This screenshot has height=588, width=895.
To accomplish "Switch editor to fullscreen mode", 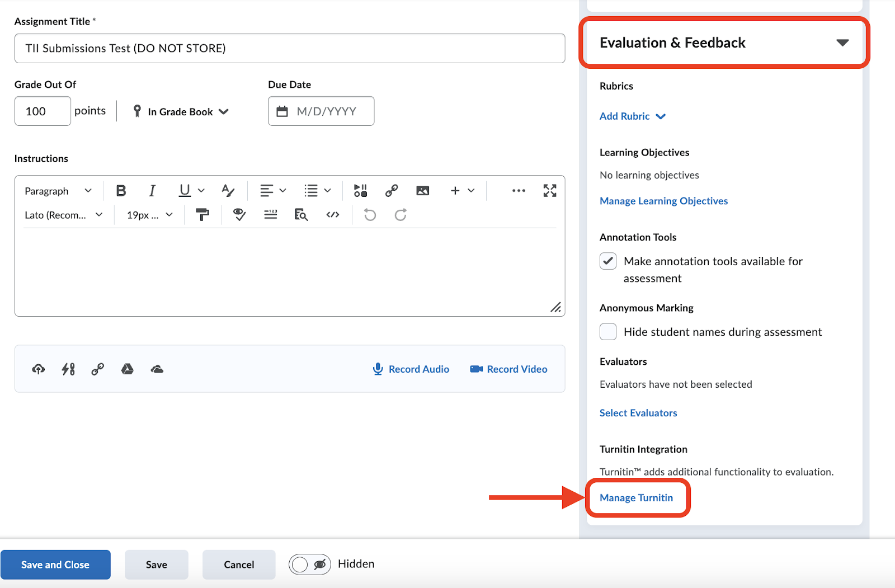I will pyautogui.click(x=550, y=191).
